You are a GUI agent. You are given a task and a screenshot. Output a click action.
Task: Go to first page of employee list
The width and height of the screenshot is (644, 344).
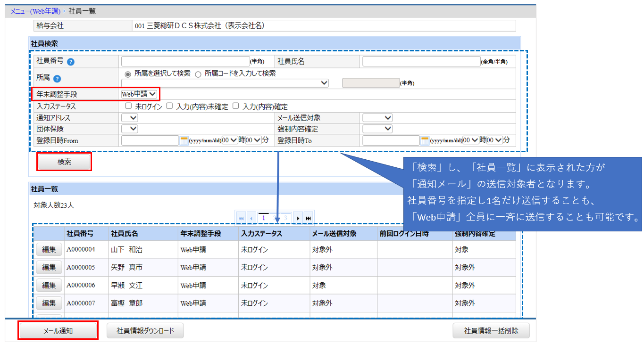pos(241,218)
